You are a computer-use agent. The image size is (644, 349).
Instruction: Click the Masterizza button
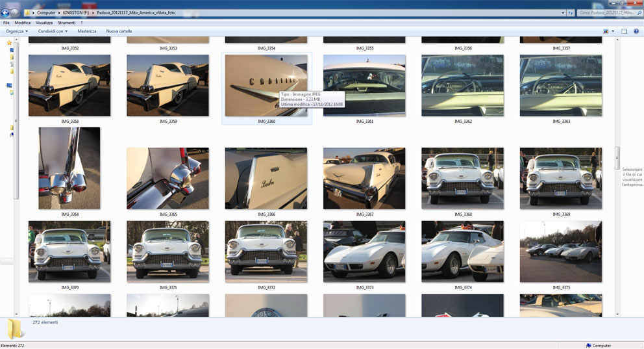pyautogui.click(x=86, y=31)
